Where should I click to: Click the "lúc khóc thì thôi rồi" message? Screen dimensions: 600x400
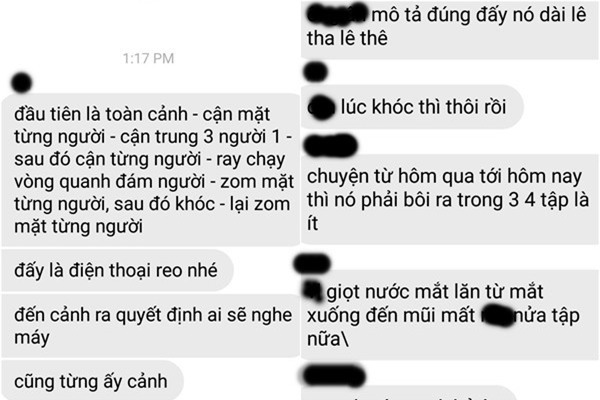tap(412, 107)
